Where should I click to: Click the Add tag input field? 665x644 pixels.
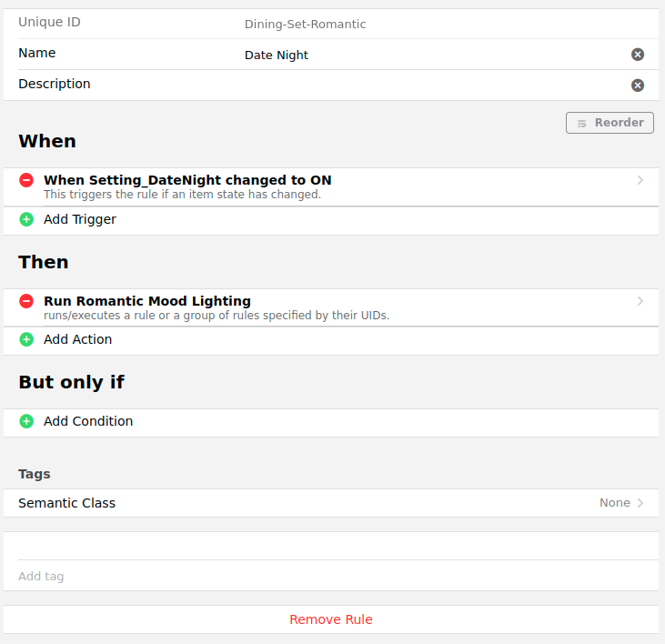point(327,576)
